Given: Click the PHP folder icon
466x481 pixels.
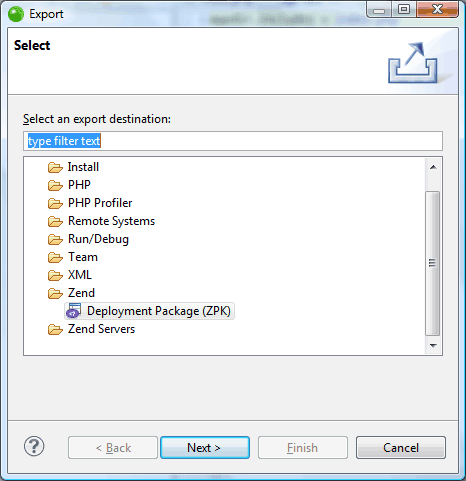Looking at the screenshot, I should [x=55, y=185].
